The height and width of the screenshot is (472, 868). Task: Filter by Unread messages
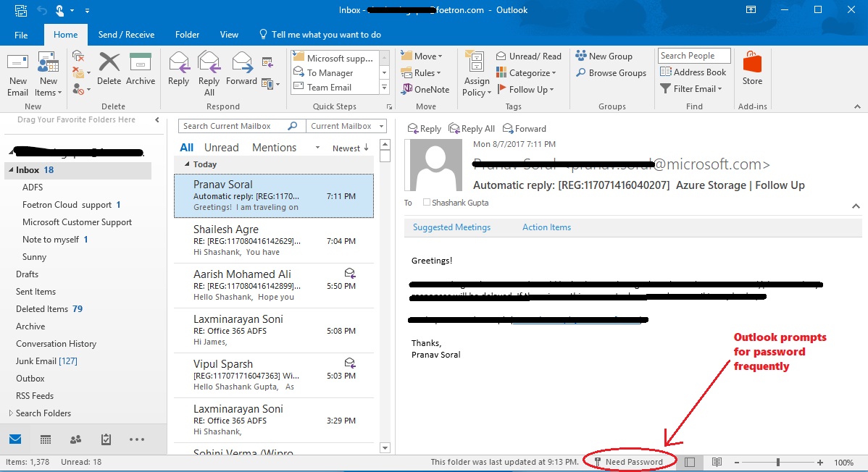(x=222, y=148)
